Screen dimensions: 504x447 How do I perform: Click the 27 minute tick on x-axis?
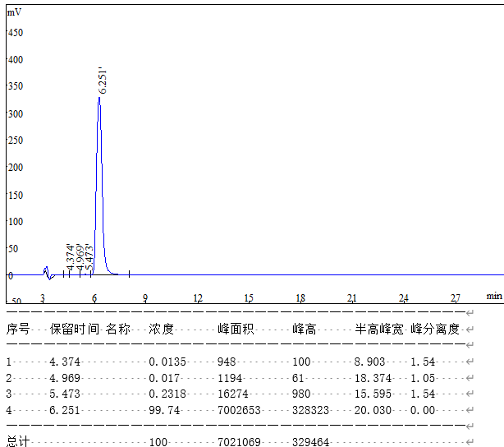(455, 297)
